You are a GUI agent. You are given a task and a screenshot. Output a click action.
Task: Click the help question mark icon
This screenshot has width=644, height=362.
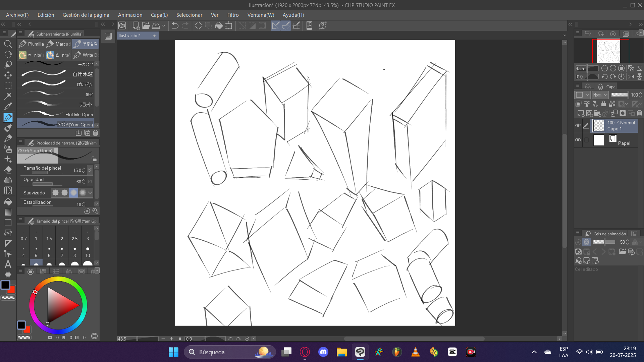tap(323, 25)
